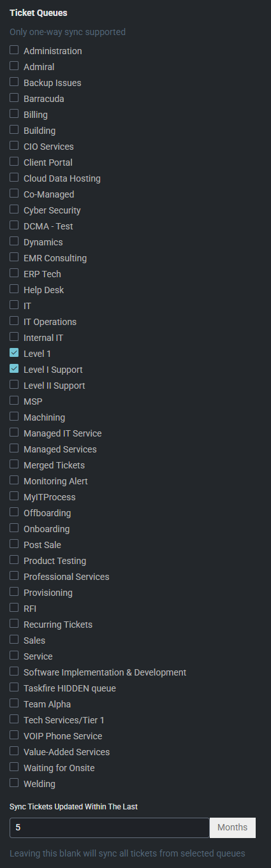Image resolution: width=271 pixels, height=868 pixels.
Task: Enable the Billing queue
Action: (14, 113)
